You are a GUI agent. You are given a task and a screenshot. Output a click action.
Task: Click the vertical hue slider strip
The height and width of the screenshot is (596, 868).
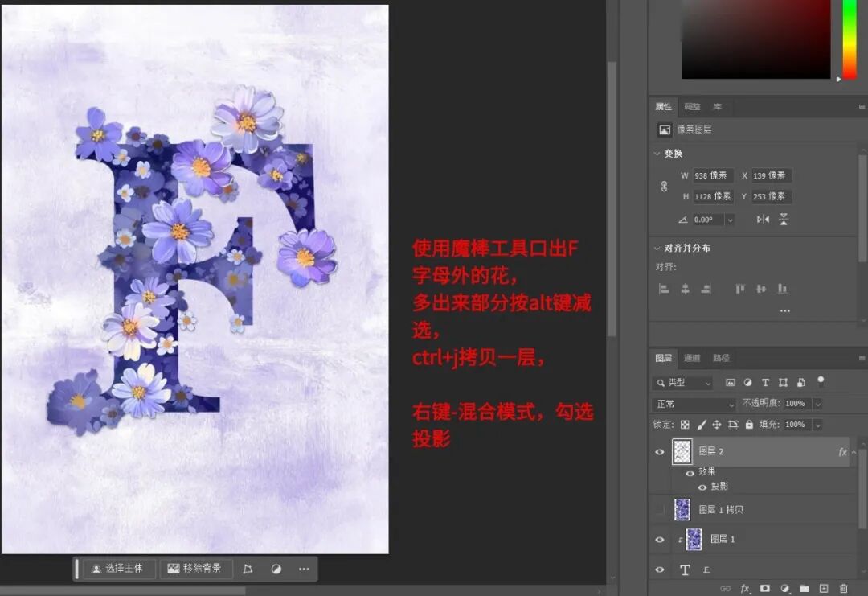850,40
